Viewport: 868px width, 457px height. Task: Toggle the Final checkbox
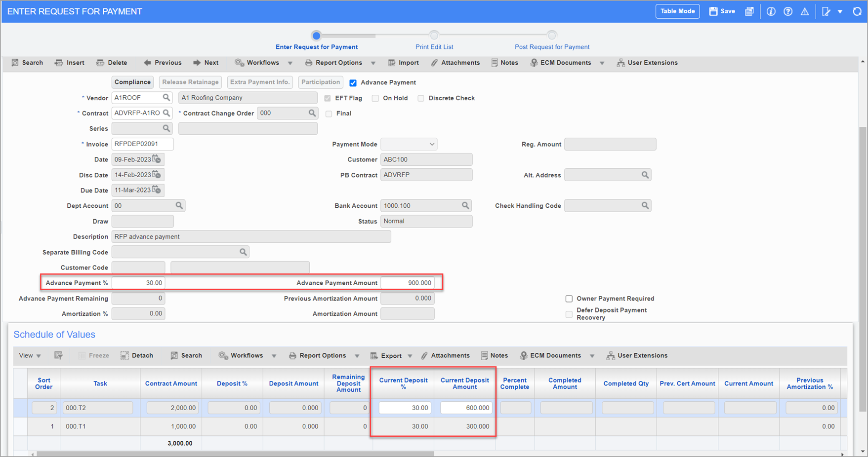coord(329,114)
